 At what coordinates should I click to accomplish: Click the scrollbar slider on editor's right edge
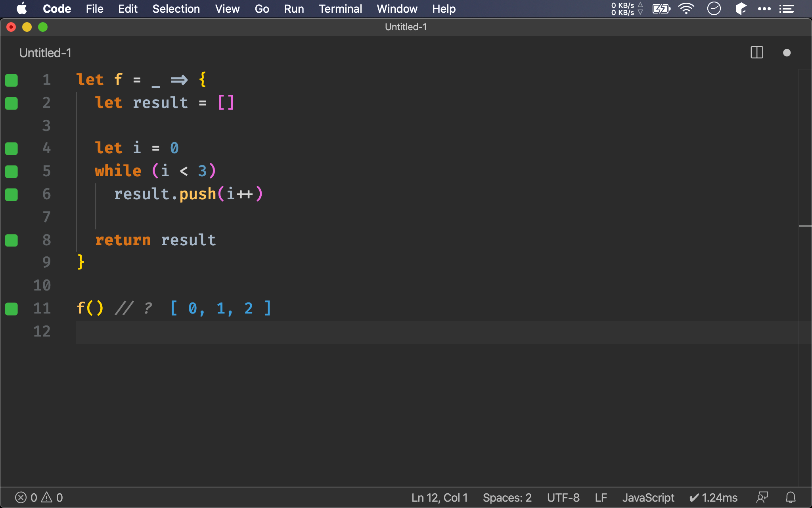click(x=805, y=226)
